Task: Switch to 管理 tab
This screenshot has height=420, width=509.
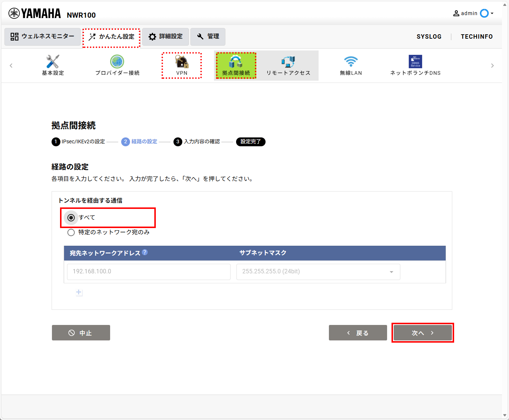Action: [x=208, y=36]
